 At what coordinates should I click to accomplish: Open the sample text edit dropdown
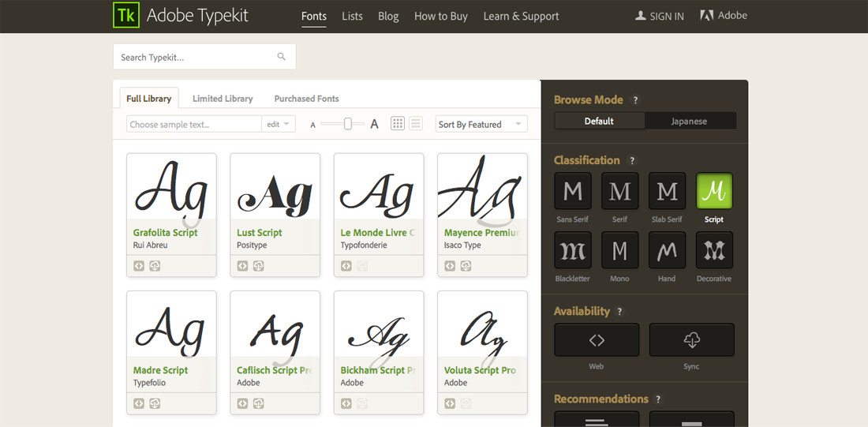coord(279,124)
